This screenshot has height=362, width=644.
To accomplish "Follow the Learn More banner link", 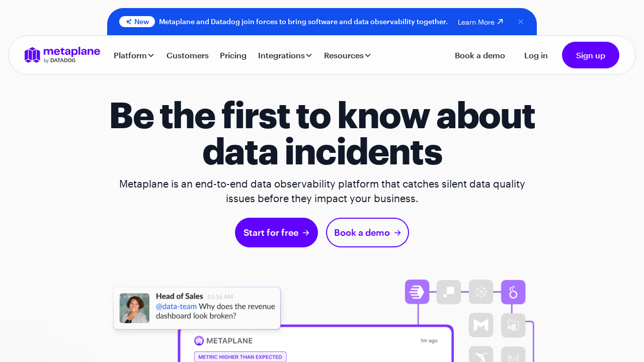I will (480, 22).
